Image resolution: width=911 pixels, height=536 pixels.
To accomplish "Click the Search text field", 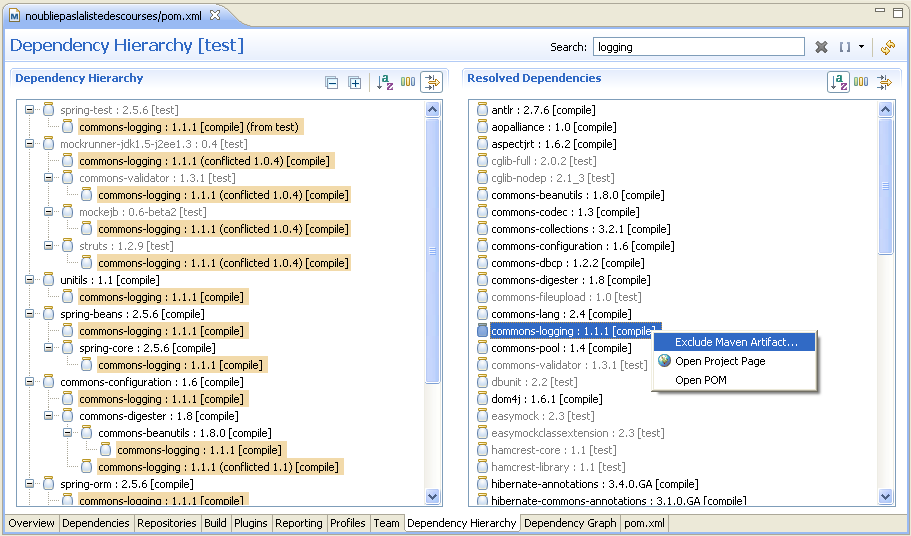I will pos(697,47).
